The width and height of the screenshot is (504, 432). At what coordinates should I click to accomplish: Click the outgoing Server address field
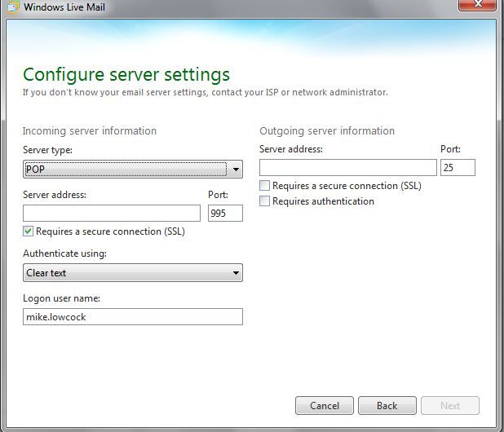(348, 167)
